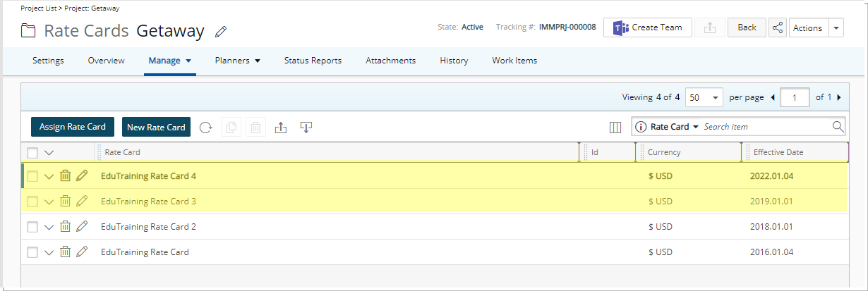Screen dimensions: 868x291
Task: Select the EduTraining Rate Card 2 name
Action: (x=148, y=227)
